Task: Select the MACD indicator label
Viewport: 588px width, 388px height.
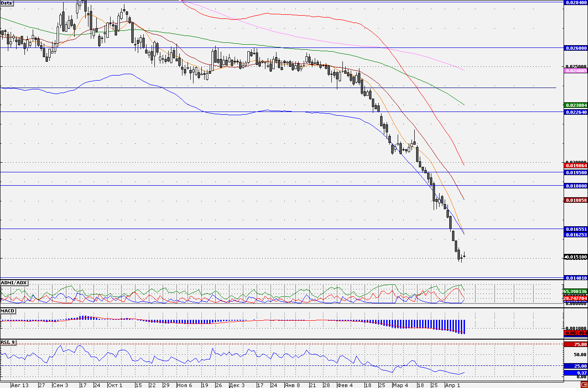Action: point(8,311)
